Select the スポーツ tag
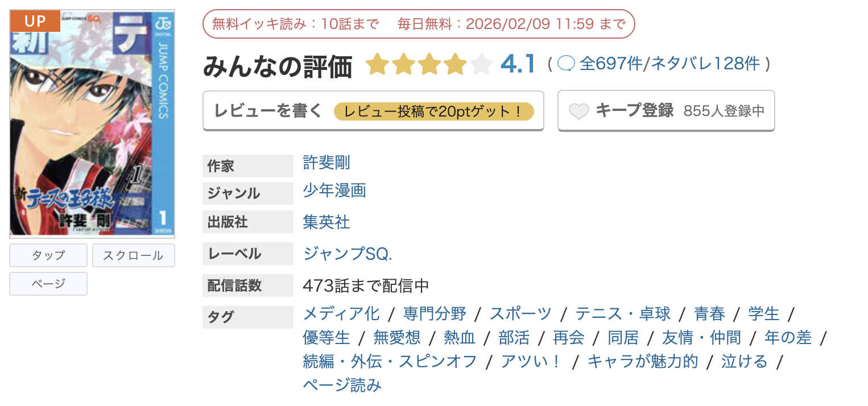868x406 pixels. pyautogui.click(x=519, y=313)
